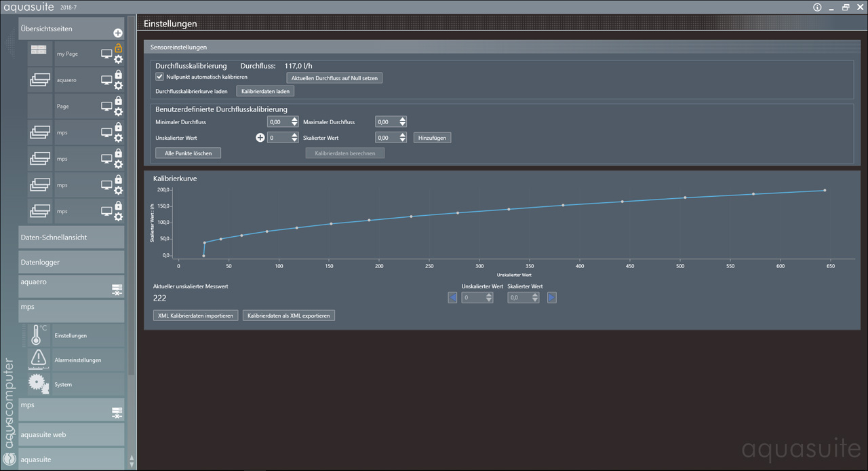Click the Sensoreinstellungen panel header
The image size is (868, 471).
(502, 48)
